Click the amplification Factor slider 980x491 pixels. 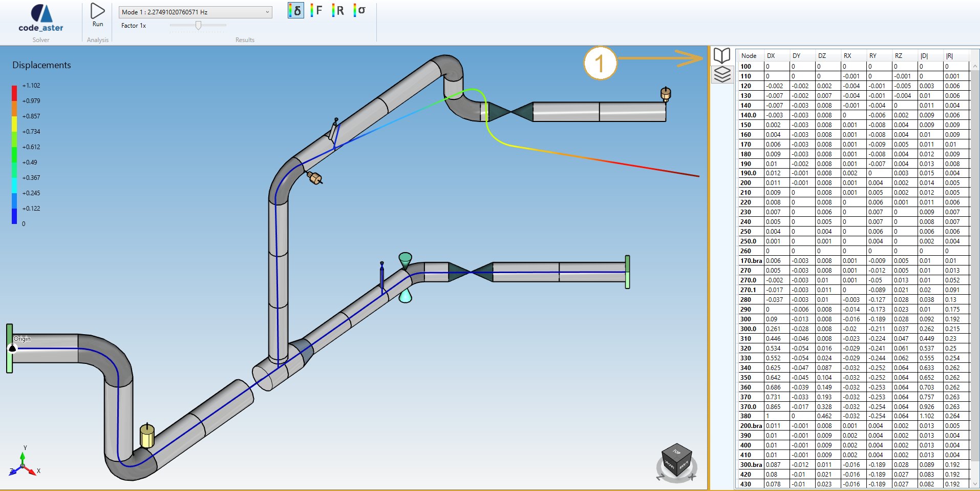coord(198,25)
